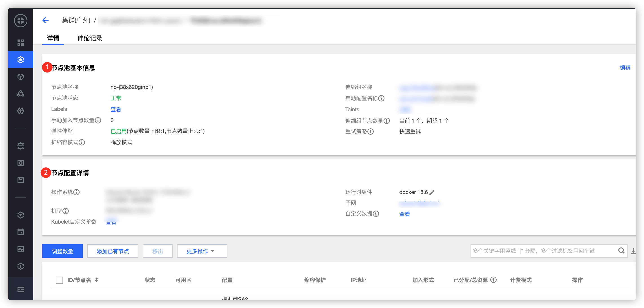Open the overview grid icon in sidebar
Image resolution: width=644 pixels, height=308 pixels.
coord(21,43)
